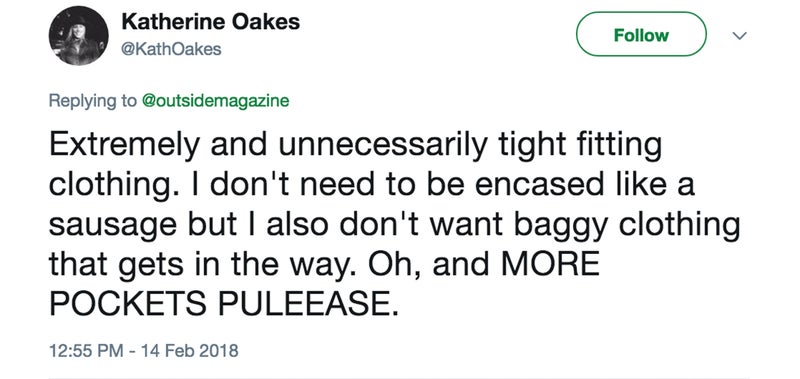
Task: Click the divider line below the timestamp
Action: [x=399, y=378]
